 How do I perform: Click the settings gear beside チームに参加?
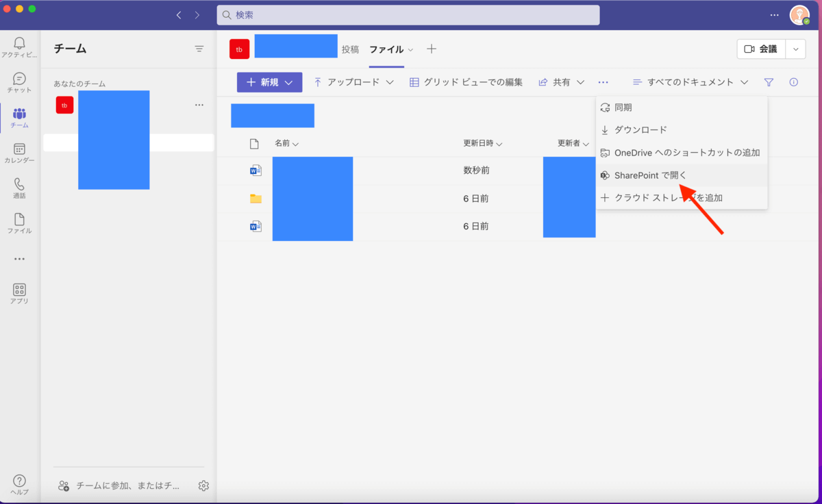(x=203, y=485)
